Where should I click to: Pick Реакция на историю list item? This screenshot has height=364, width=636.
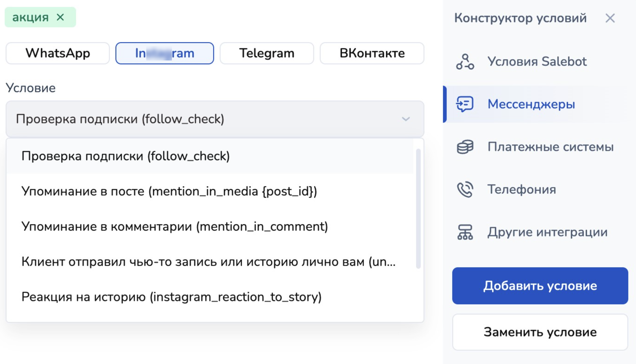point(172,297)
